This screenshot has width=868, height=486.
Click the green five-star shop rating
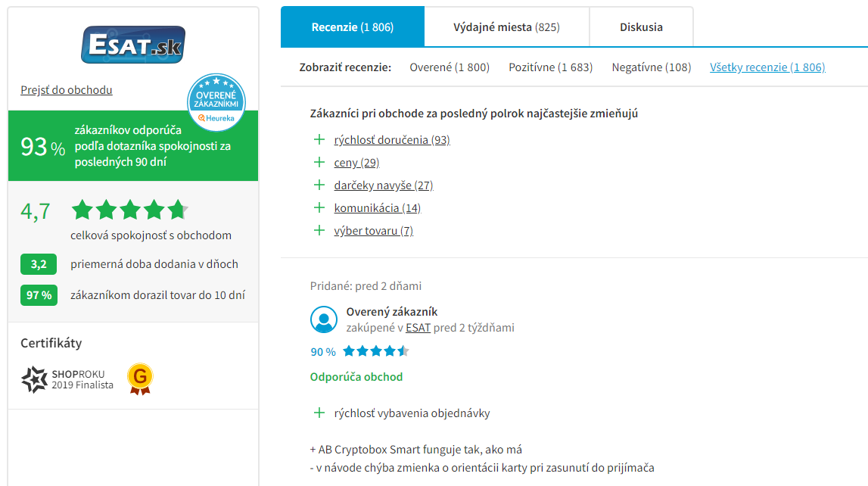tap(130, 210)
